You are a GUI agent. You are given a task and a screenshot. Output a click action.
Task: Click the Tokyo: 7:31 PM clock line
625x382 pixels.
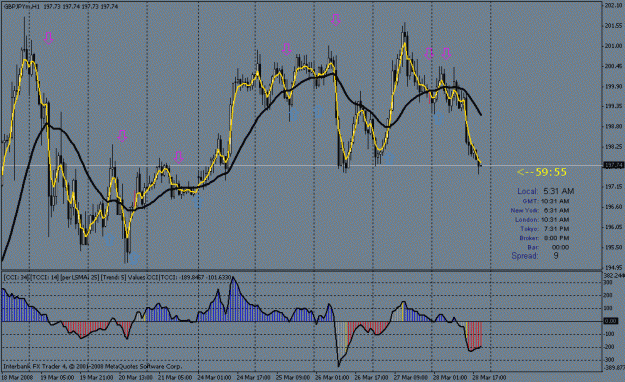click(x=544, y=229)
